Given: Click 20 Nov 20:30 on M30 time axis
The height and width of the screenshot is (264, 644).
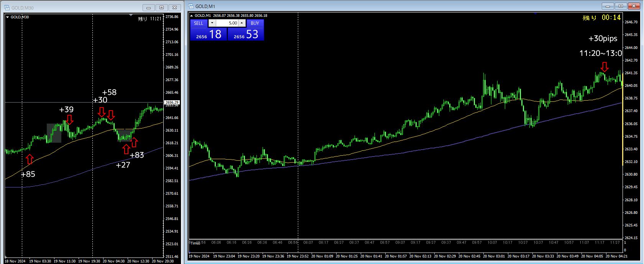Looking at the screenshot, I should 163,261.
